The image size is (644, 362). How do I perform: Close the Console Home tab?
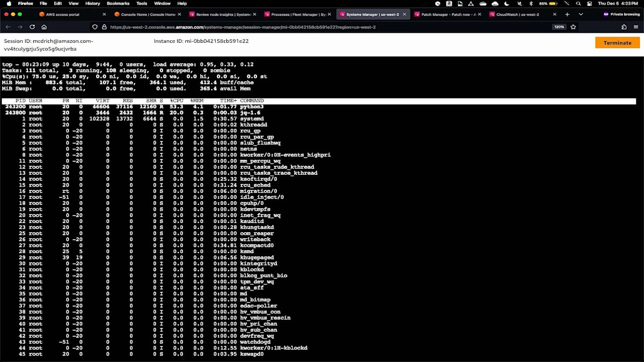(179, 14)
